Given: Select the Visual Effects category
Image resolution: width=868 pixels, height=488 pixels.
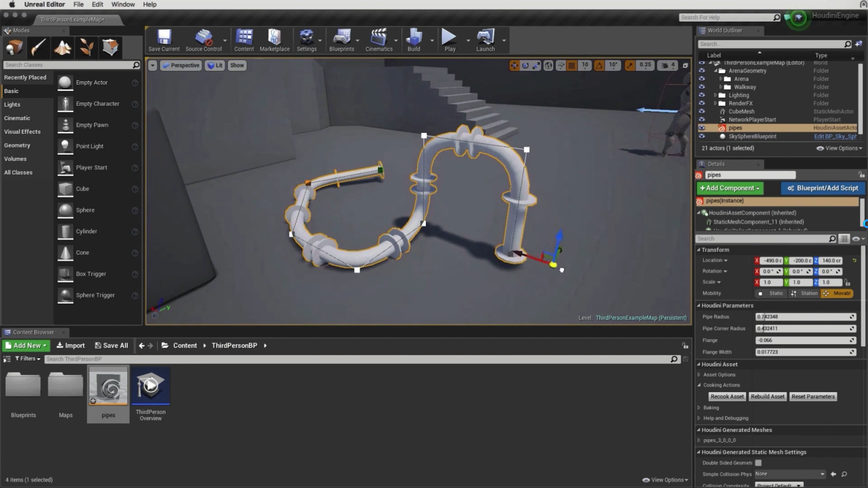Looking at the screenshot, I should [22, 132].
